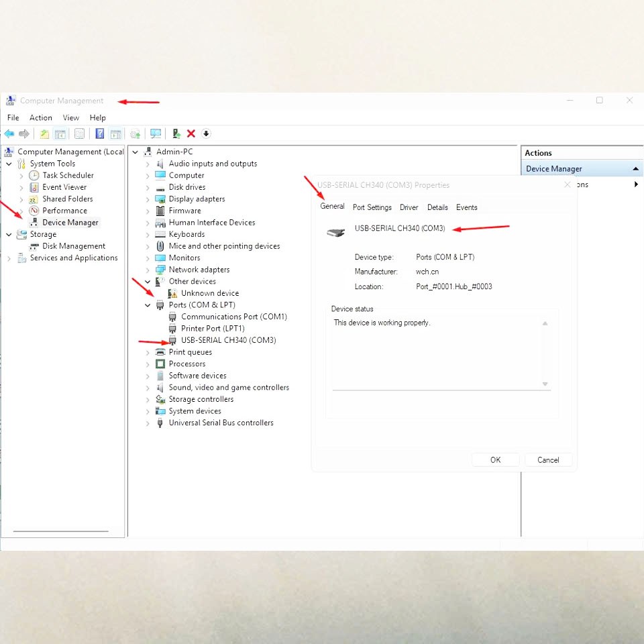Switch to the Port Settings tab

coord(372,207)
